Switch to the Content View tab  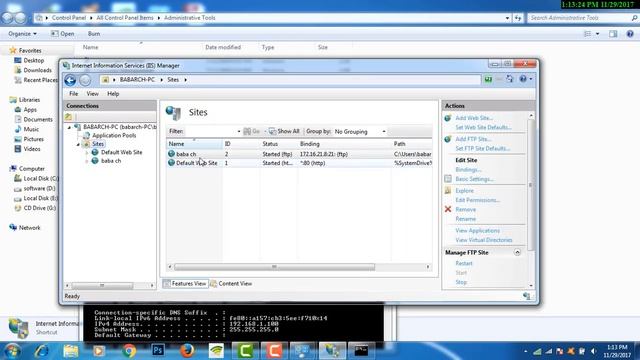pyautogui.click(x=231, y=284)
